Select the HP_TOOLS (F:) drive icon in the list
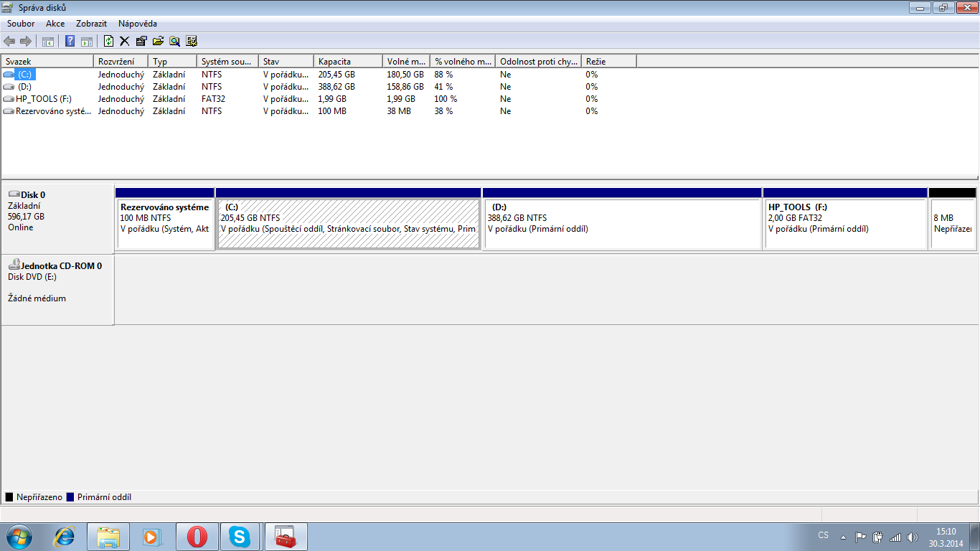 coord(9,99)
